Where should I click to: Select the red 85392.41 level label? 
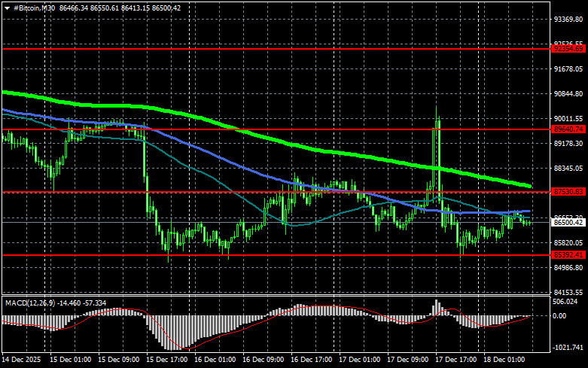pyautogui.click(x=569, y=255)
